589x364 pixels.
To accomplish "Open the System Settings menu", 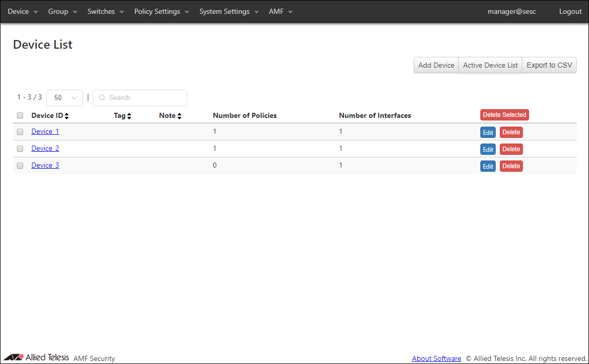I will point(229,11).
